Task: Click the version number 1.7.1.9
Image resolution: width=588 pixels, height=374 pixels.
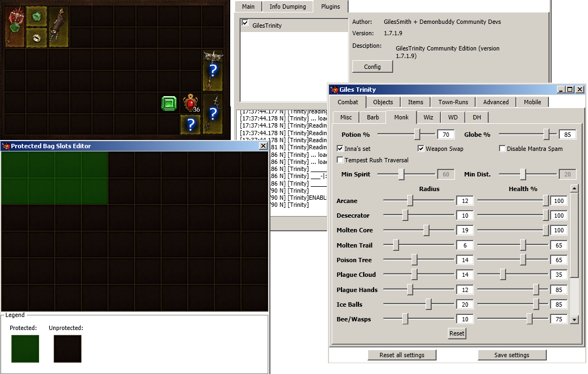Action: pos(393,33)
